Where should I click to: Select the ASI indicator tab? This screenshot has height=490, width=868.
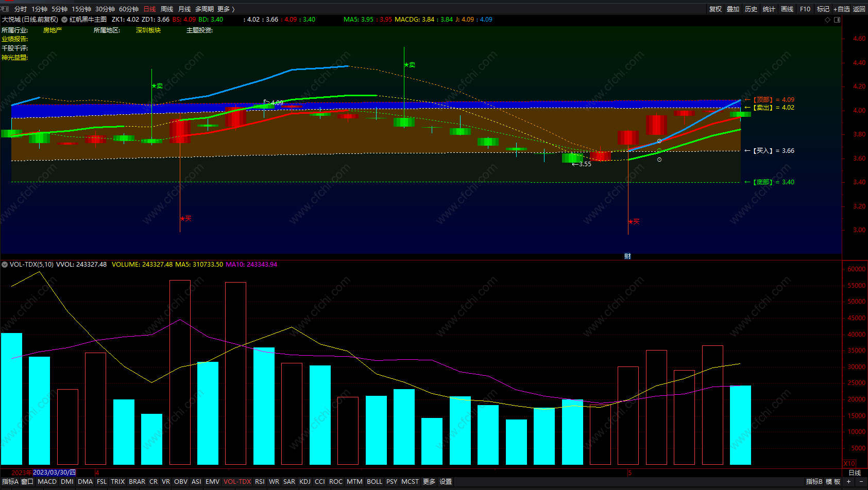196,482
